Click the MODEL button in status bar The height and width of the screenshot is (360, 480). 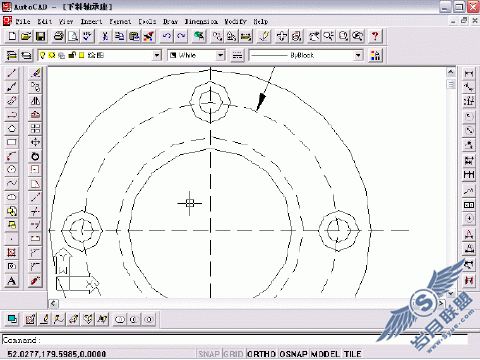point(325,354)
